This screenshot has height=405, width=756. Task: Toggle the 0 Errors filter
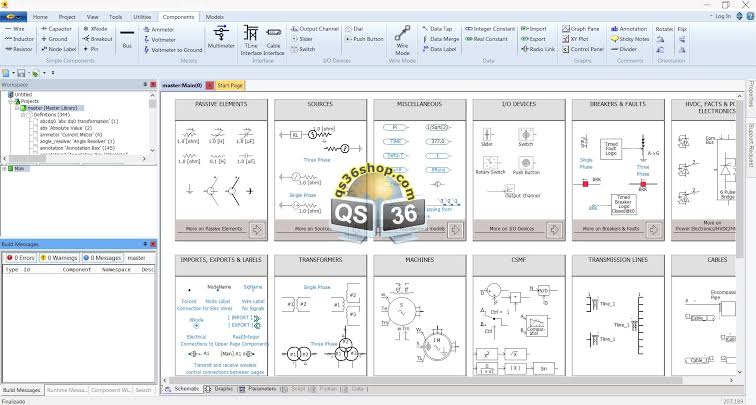(20, 258)
